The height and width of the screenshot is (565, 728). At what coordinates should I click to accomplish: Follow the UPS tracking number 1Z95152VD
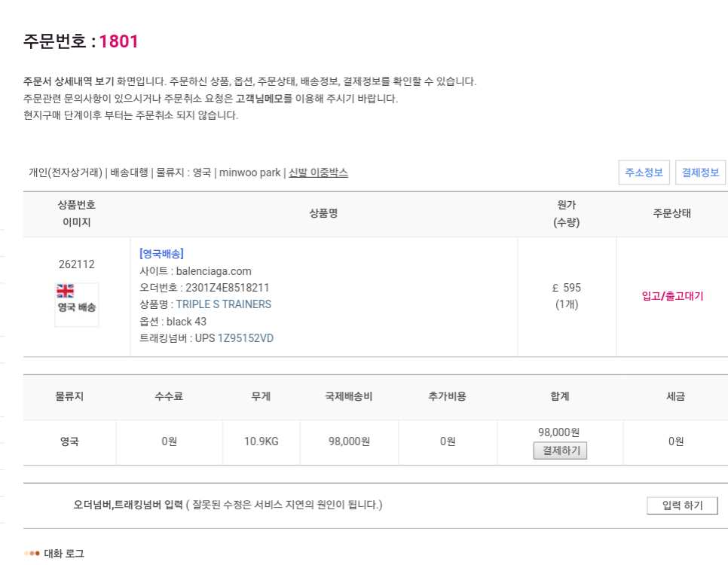coord(245,338)
